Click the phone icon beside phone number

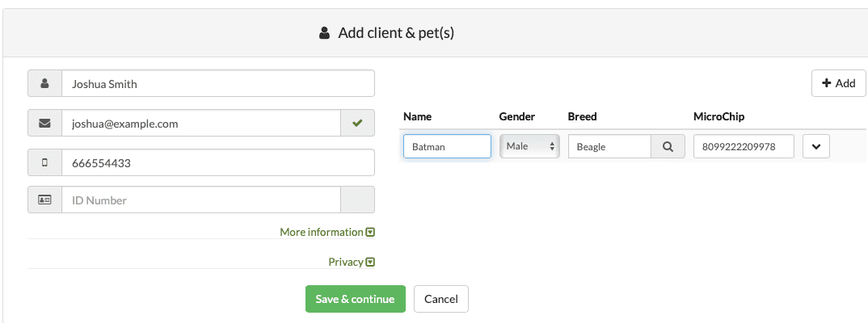pyautogui.click(x=44, y=162)
